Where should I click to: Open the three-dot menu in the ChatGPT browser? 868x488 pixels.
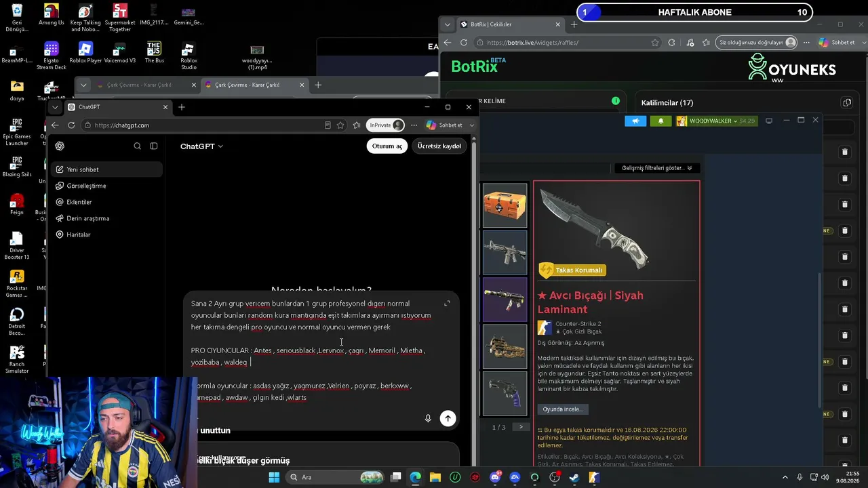[414, 125]
